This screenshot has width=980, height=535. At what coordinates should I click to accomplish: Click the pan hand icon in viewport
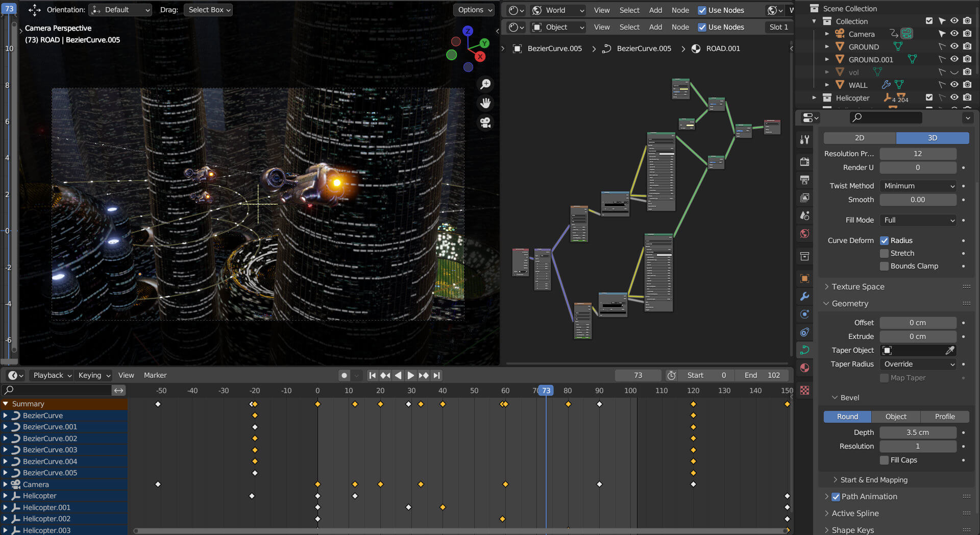pyautogui.click(x=485, y=104)
